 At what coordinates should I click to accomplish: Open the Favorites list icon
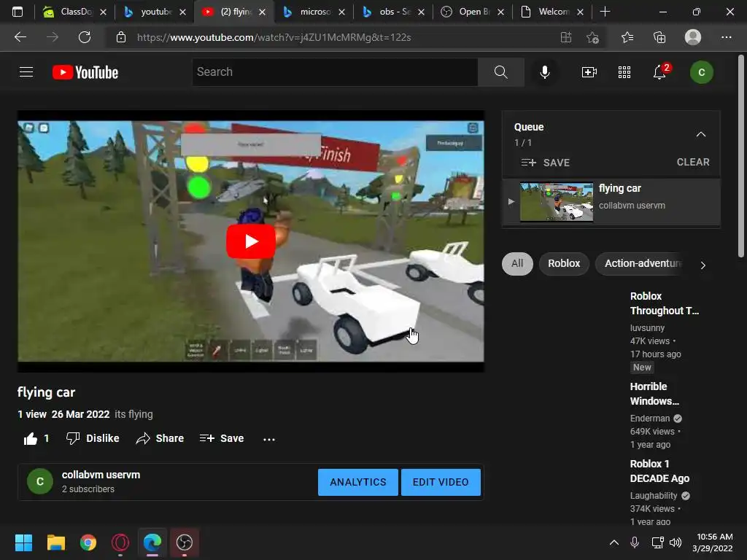(x=627, y=37)
